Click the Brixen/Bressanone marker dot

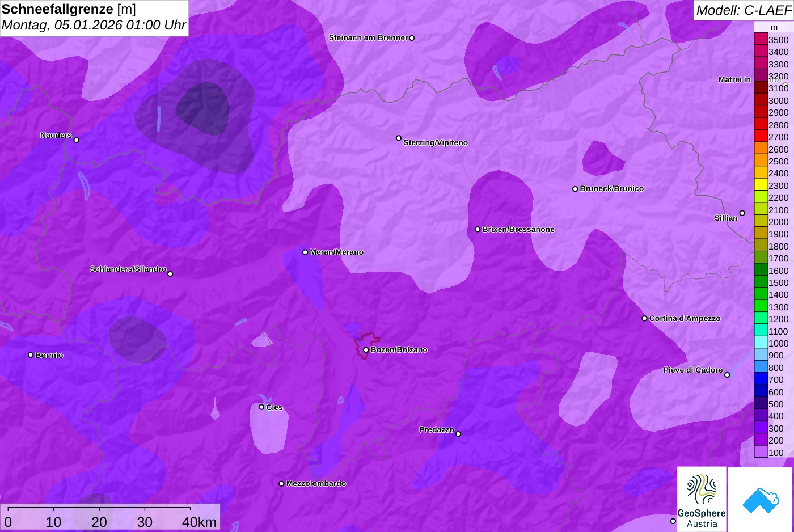pos(478,230)
